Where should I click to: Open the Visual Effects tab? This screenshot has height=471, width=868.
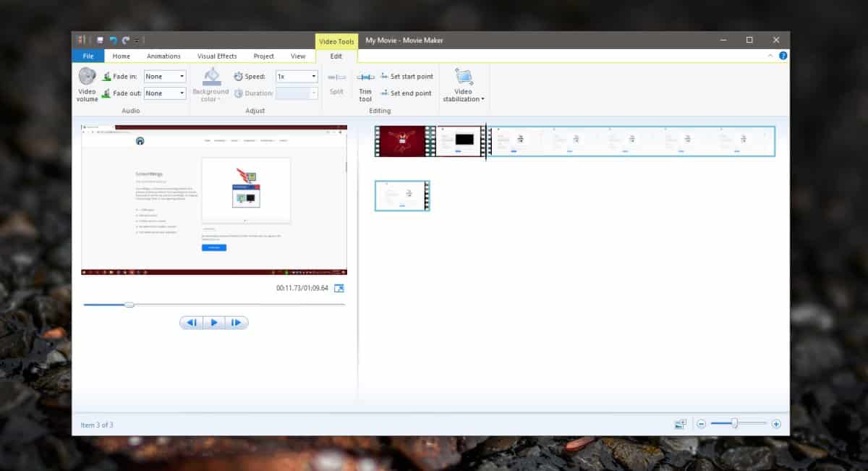(217, 56)
